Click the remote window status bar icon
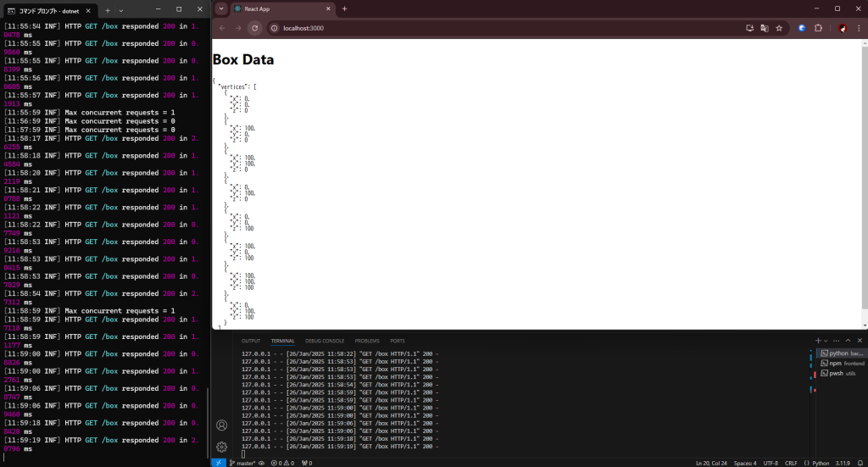Viewport: 868px width, 467px height. pos(218,463)
